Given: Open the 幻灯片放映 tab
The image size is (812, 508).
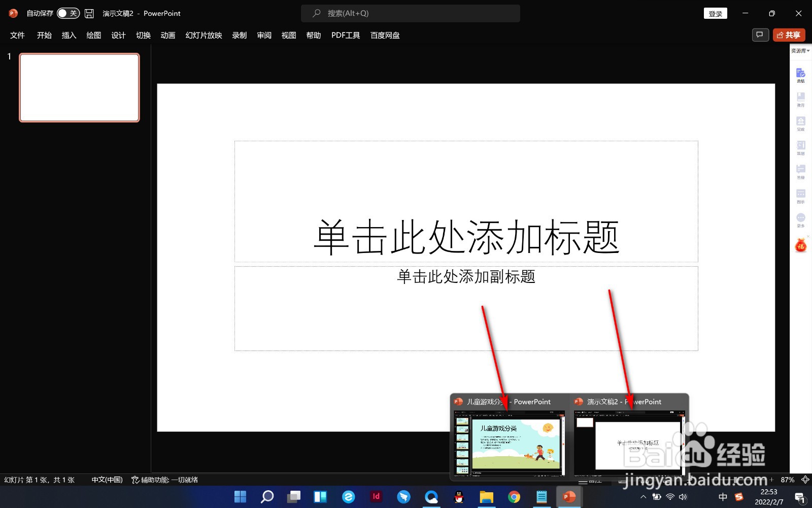Looking at the screenshot, I should tap(204, 35).
